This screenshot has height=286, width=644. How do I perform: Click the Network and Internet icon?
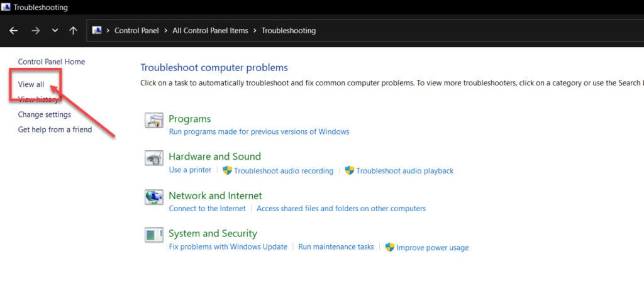point(154,197)
